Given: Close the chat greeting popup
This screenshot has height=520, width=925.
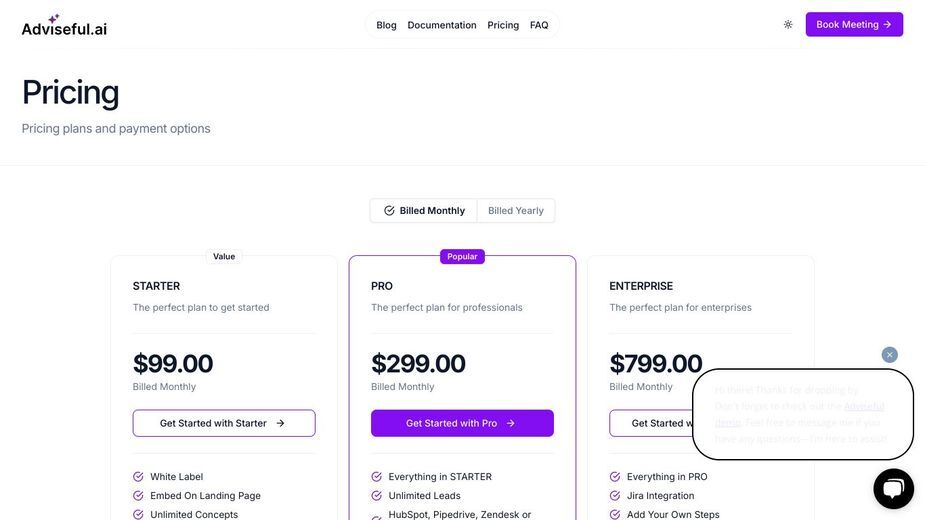Looking at the screenshot, I should click(x=890, y=355).
